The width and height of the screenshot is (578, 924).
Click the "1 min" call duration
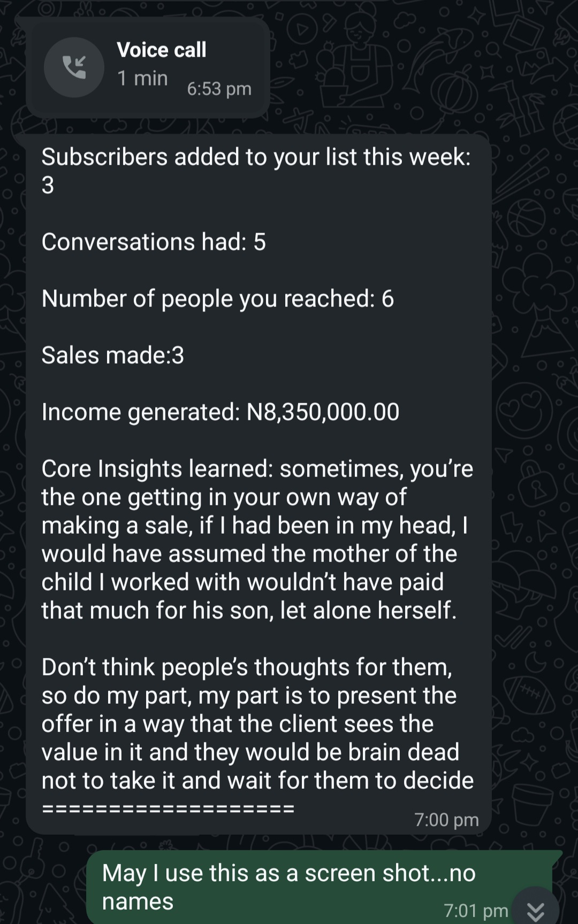(142, 78)
